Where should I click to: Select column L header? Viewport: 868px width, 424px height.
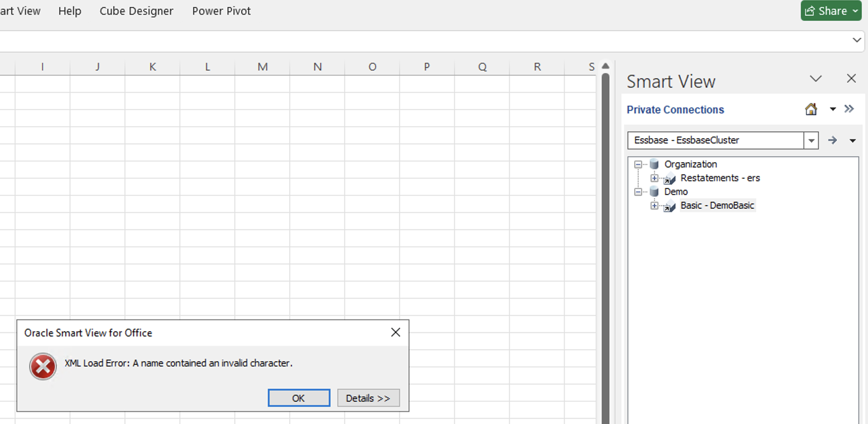tap(207, 67)
